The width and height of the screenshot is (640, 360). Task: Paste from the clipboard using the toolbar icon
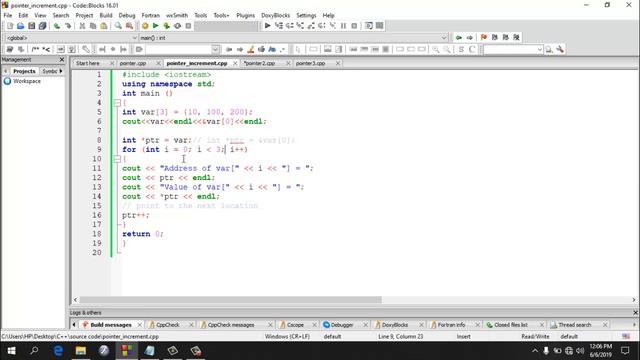104,26
